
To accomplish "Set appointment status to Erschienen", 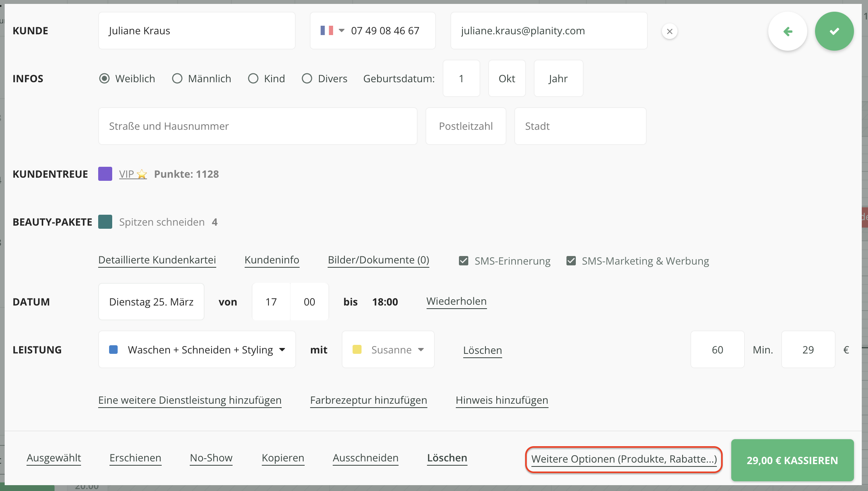I will [135, 458].
